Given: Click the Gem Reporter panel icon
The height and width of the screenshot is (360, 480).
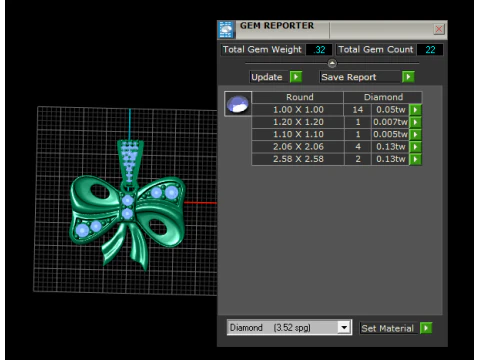Looking at the screenshot, I should pos(226,30).
